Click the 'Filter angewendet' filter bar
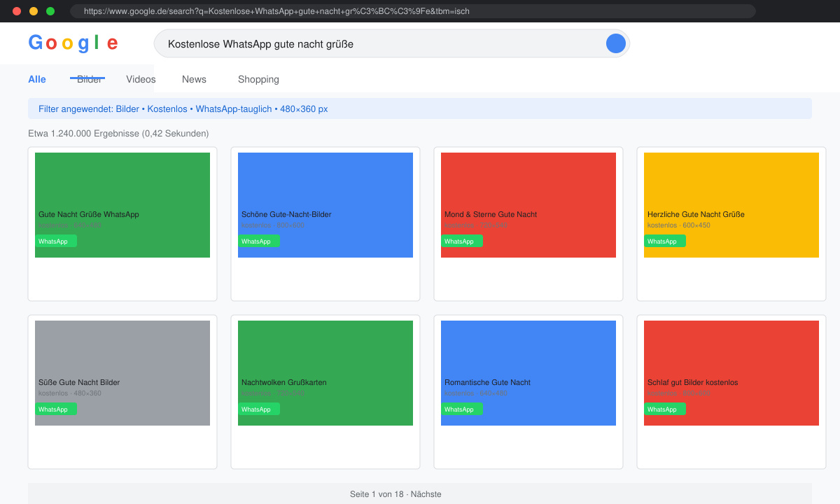Image resolution: width=840 pixels, height=504 pixels. click(420, 108)
